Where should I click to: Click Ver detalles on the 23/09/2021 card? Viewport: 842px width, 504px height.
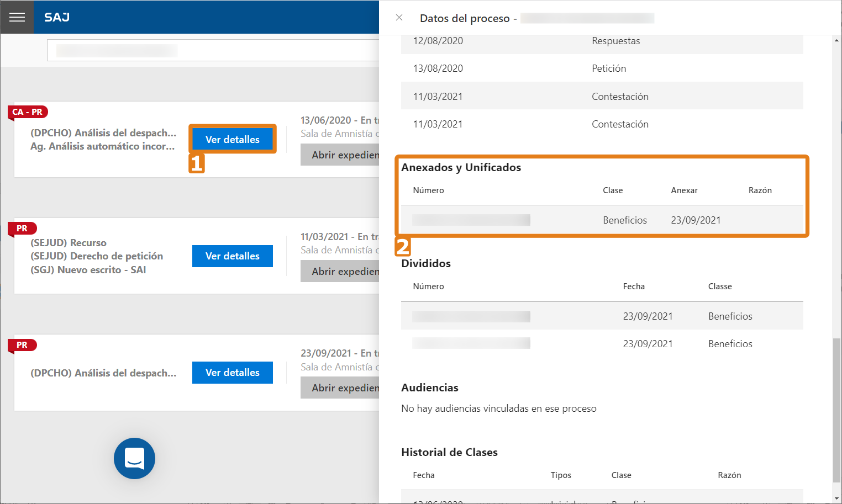233,373
